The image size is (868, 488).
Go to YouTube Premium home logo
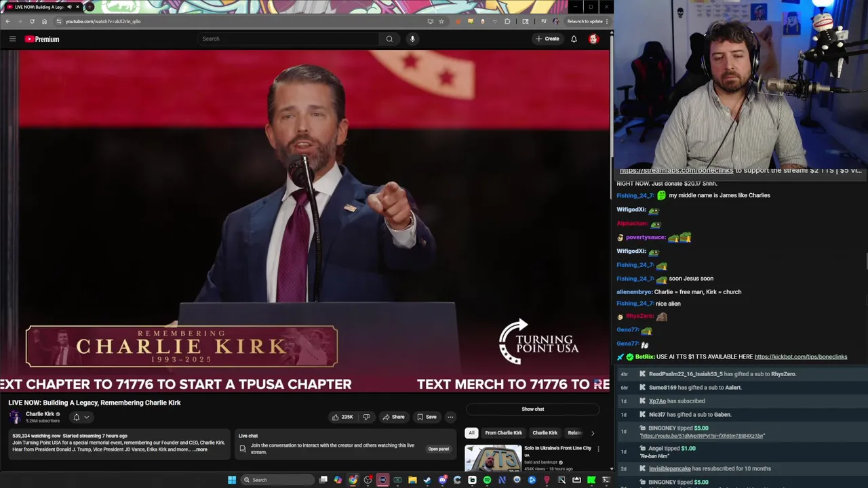[42, 39]
